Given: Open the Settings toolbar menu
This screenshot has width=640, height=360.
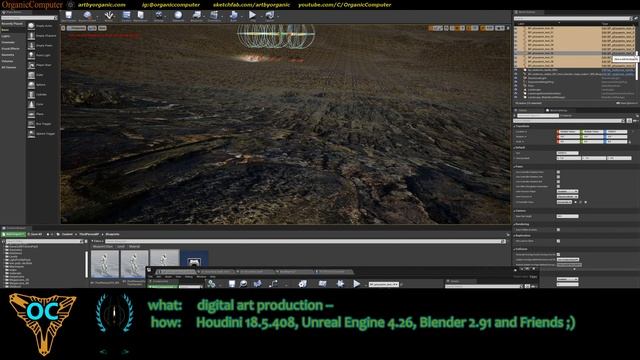Looking at the screenshot, I should coord(158,16).
